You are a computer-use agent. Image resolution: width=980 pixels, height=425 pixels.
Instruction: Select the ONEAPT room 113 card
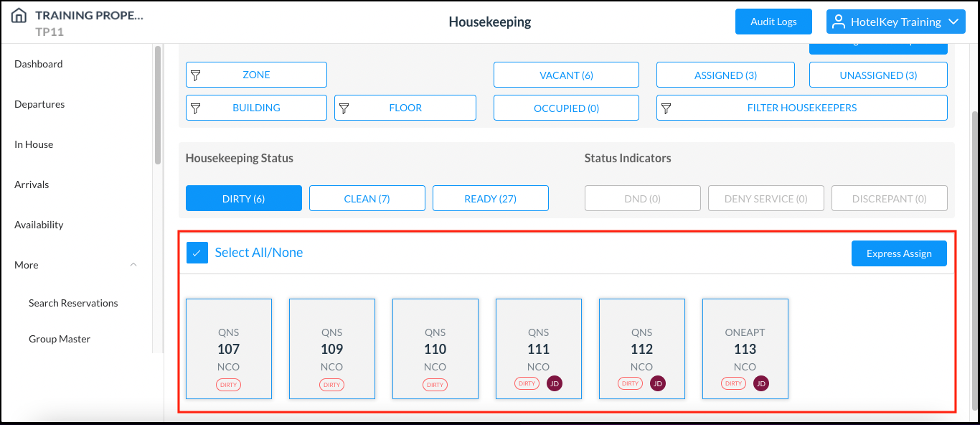[x=745, y=349]
